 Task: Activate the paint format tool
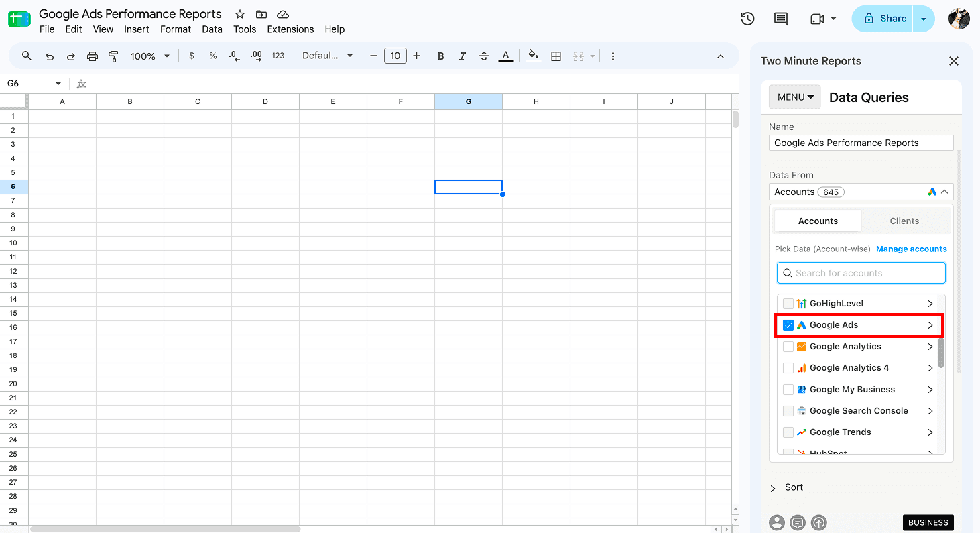(114, 56)
